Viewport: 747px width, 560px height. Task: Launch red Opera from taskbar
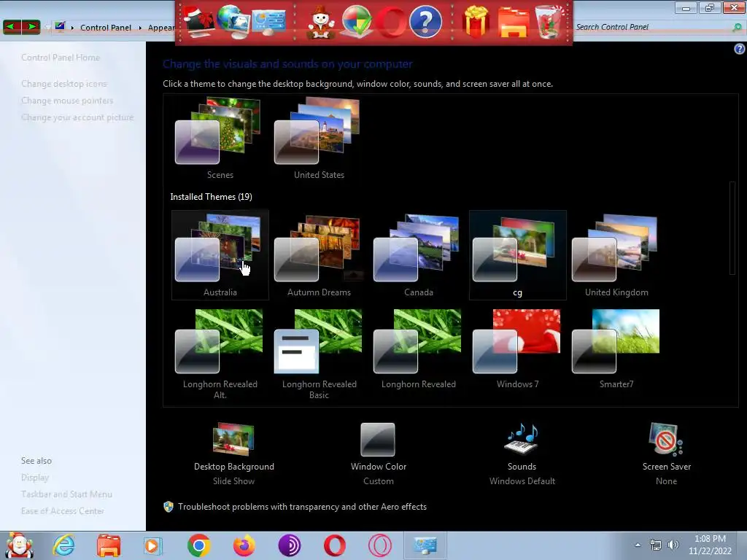pyautogui.click(x=334, y=545)
